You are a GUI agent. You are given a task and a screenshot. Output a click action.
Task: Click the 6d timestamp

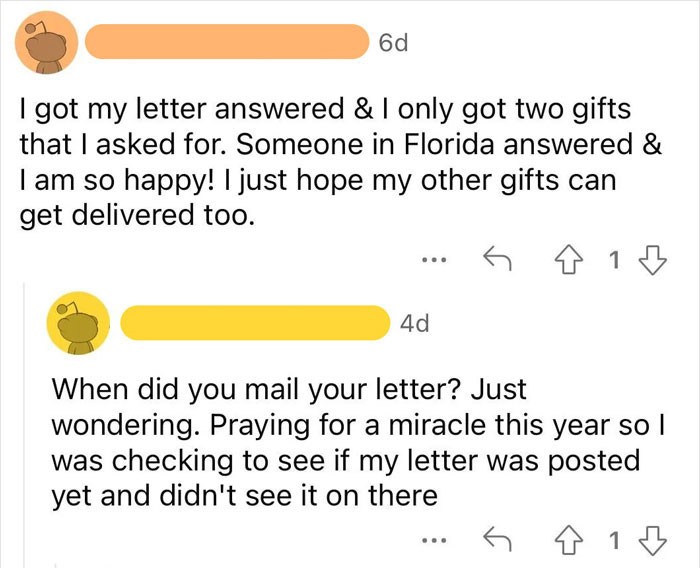(393, 43)
